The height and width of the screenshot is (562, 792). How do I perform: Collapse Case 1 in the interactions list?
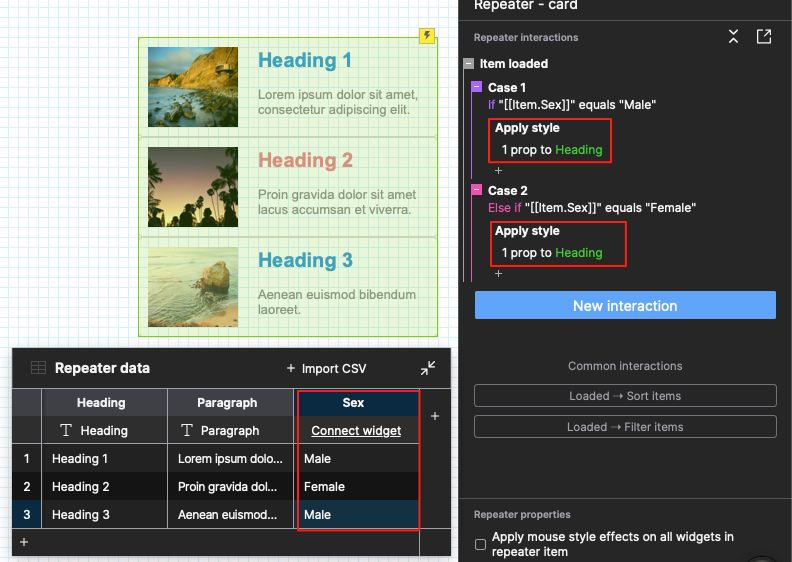pyautogui.click(x=477, y=88)
